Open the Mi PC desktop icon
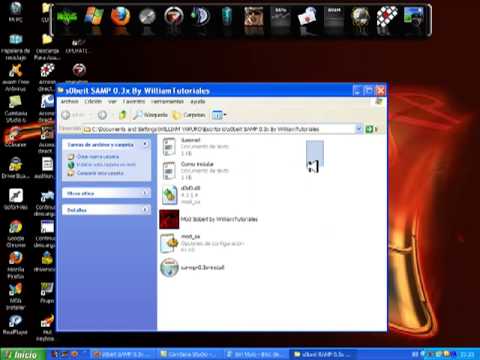Screen dimensions: 480x360 15,12
